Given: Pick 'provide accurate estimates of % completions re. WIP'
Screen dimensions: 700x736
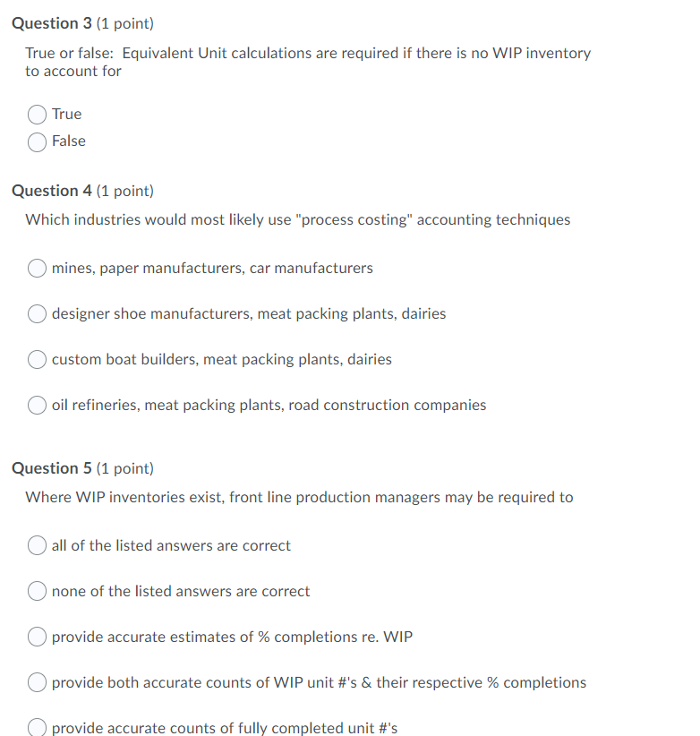Looking at the screenshot, I should click(37, 636).
